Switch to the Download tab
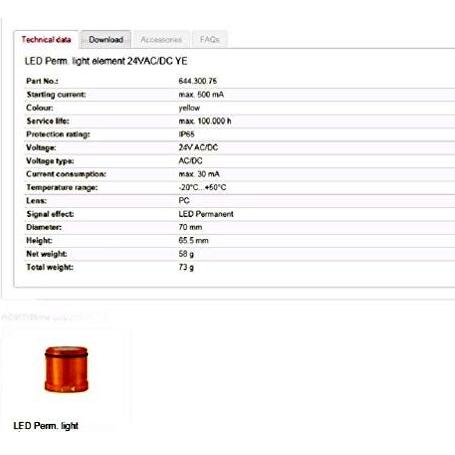455x455 pixels. (106, 40)
